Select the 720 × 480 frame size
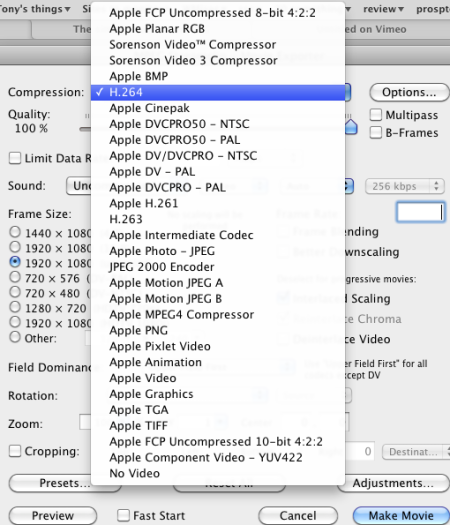The height and width of the screenshot is (525, 450). click(15, 292)
